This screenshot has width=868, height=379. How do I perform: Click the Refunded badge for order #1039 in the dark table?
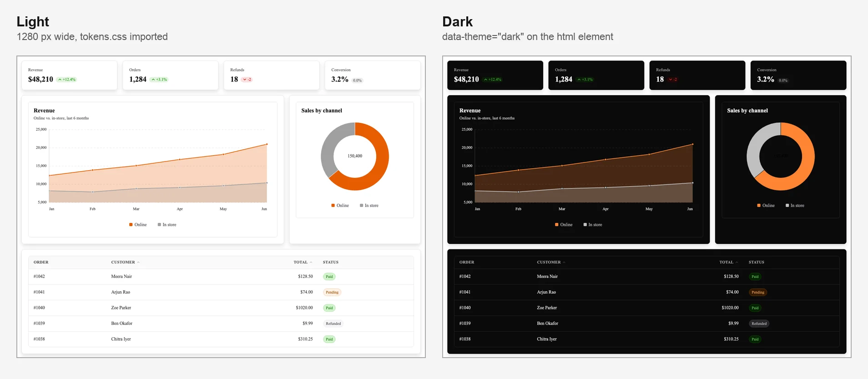(x=759, y=324)
